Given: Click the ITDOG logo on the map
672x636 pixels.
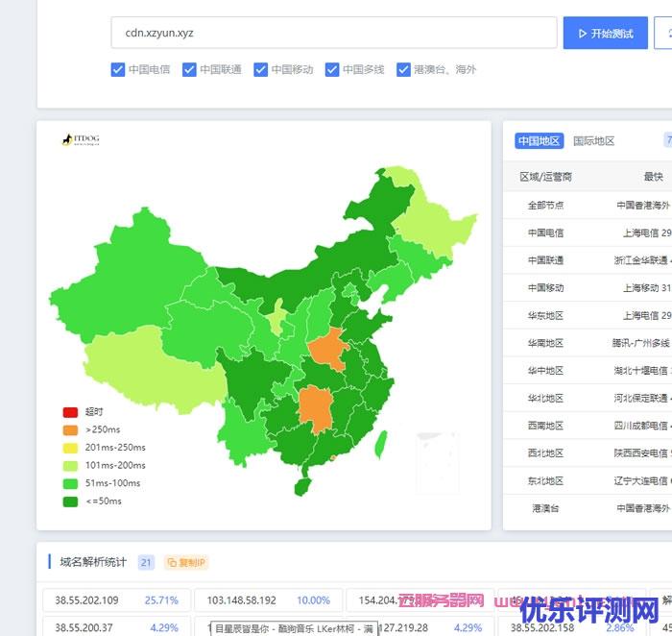Looking at the screenshot, I should coord(81,140).
